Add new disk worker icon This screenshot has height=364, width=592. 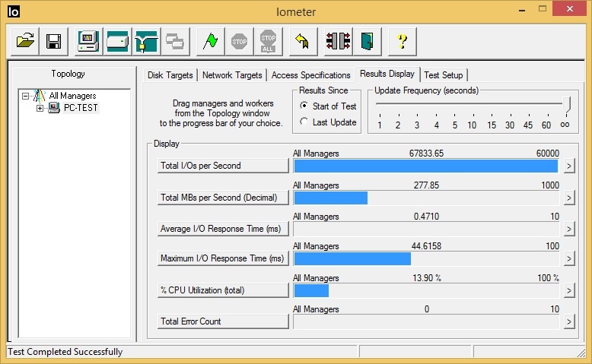(117, 42)
